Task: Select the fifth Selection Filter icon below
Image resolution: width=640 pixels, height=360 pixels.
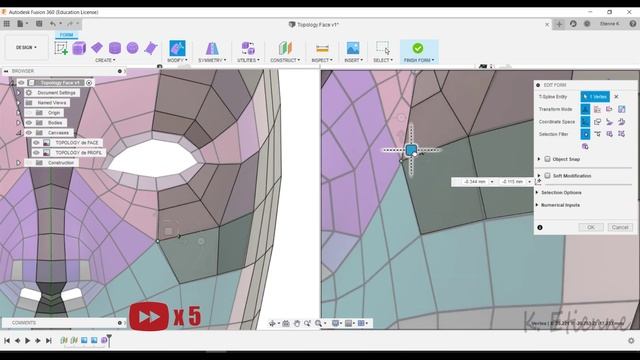Action: [585, 147]
